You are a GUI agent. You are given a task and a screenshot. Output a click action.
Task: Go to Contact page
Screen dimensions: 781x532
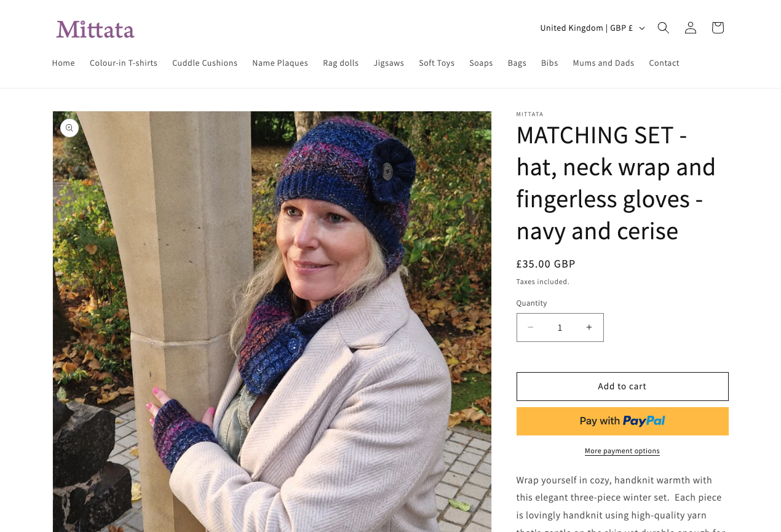point(664,63)
